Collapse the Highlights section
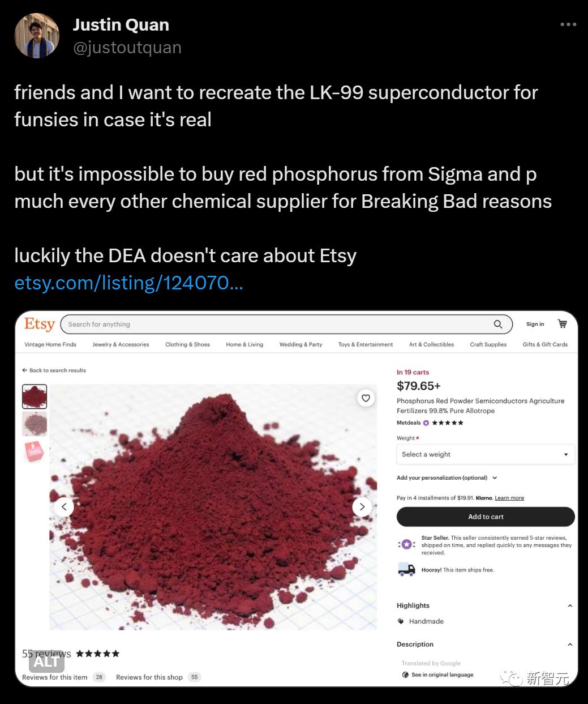The height and width of the screenshot is (704, 588). pyautogui.click(x=569, y=605)
